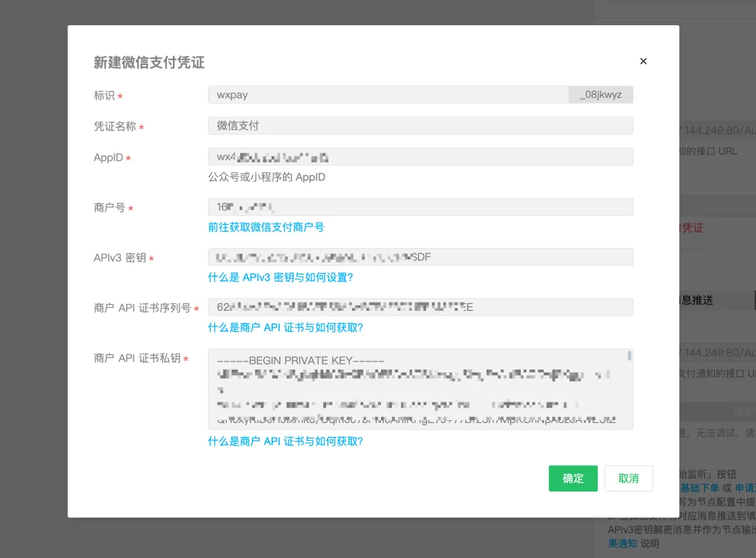Open the 前往获取微信支付商户号 link
Image resolution: width=756 pixels, height=558 pixels.
266,227
